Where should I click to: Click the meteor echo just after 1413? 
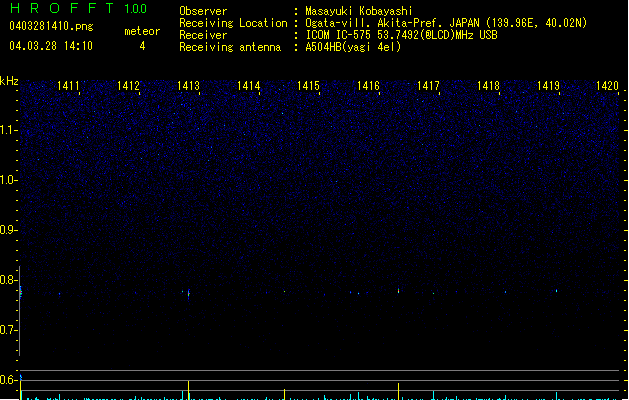pyautogui.click(x=189, y=294)
